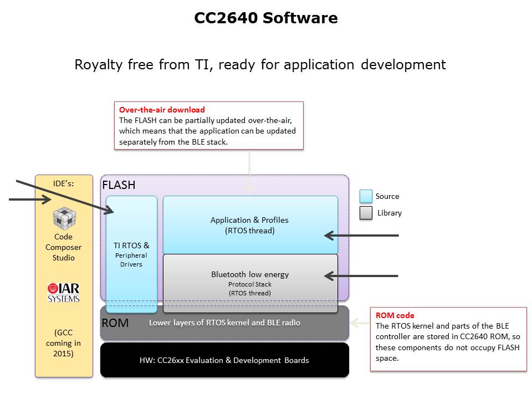Click the CC2640 Software slide title
The width and height of the screenshot is (532, 399).
(x=265, y=18)
